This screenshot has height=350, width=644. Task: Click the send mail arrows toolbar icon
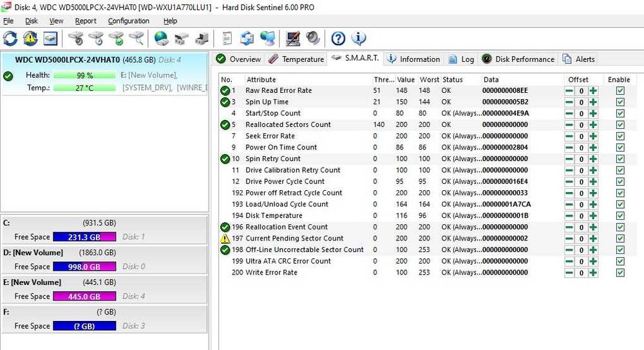click(247, 39)
